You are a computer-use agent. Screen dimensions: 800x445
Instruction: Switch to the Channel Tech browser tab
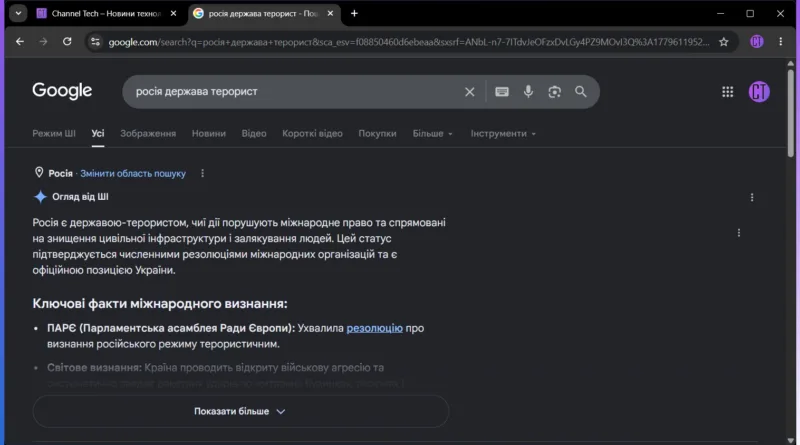click(106, 14)
